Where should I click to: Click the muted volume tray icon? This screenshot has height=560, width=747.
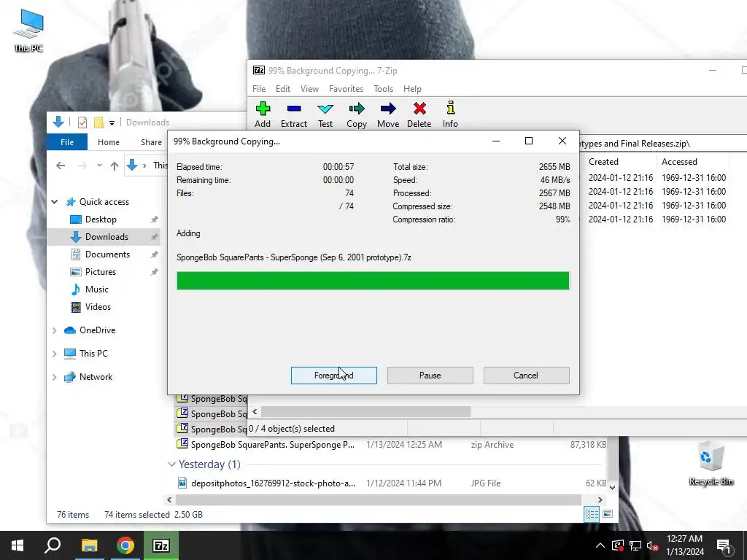point(652,545)
